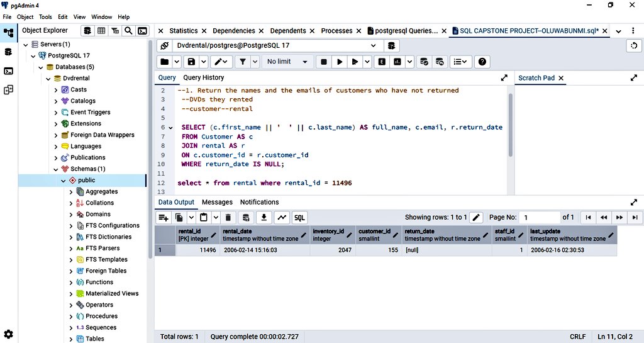Click the new query tool database icon

pos(391,45)
